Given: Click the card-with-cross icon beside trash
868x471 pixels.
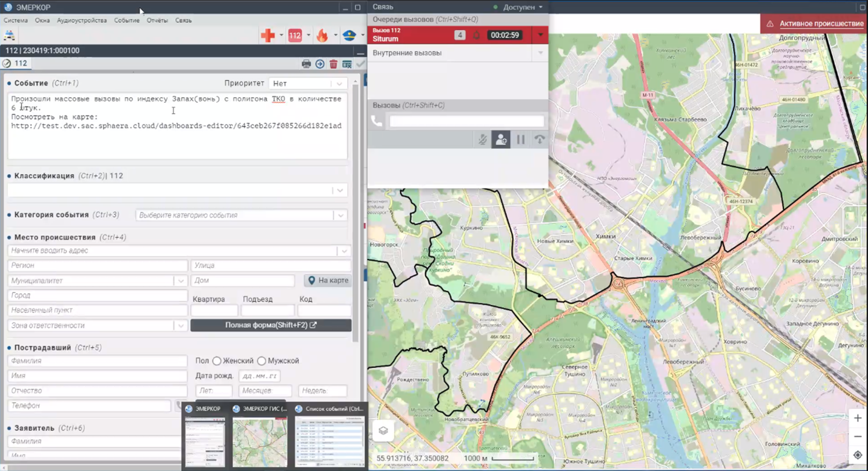Looking at the screenshot, I should [347, 64].
